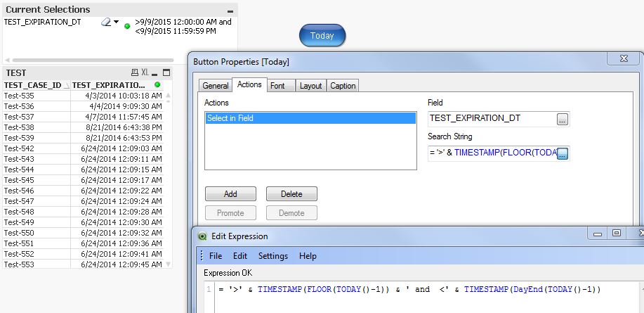
Task: Click inside the expression text editor
Action: tap(427, 297)
